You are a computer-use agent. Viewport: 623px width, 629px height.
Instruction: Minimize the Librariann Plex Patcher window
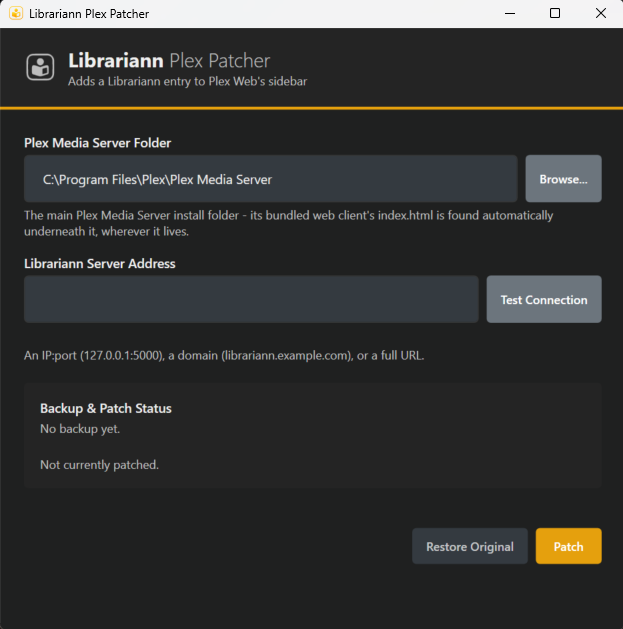pyautogui.click(x=510, y=13)
